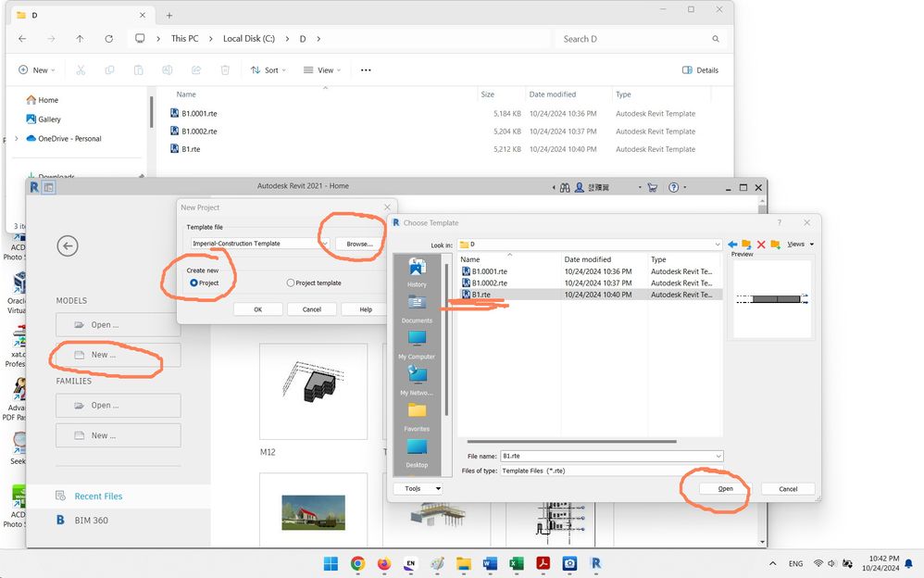Expand the File name combo box arrow
This screenshot has height=578, width=924.
pyautogui.click(x=718, y=456)
